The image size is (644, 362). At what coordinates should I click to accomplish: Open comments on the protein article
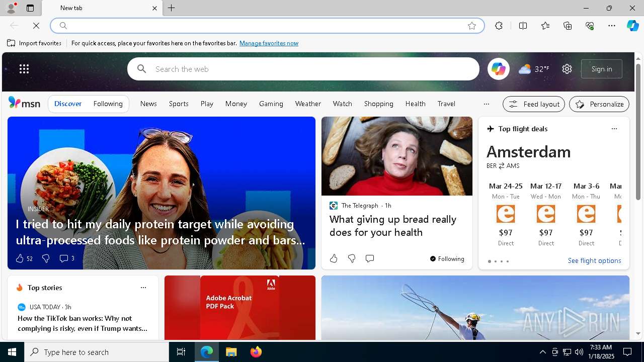[67, 258]
